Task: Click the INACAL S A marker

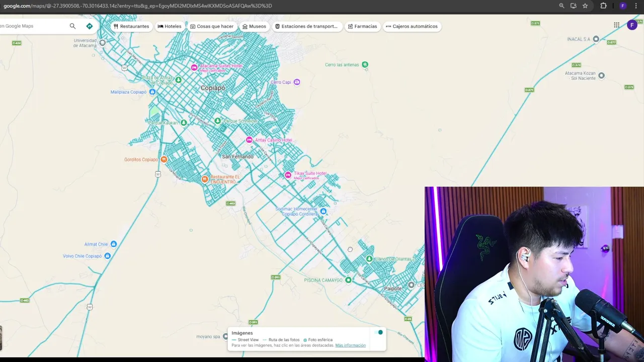Action: pyautogui.click(x=596, y=39)
